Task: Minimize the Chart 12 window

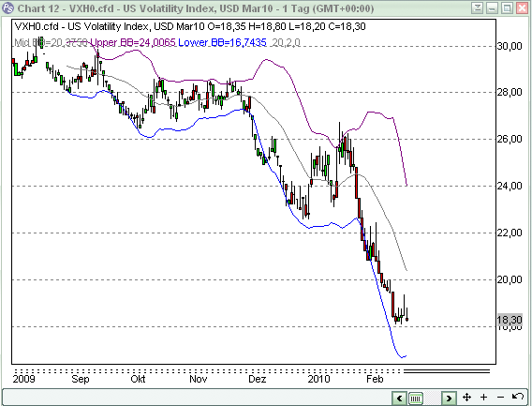Action: click(x=493, y=8)
